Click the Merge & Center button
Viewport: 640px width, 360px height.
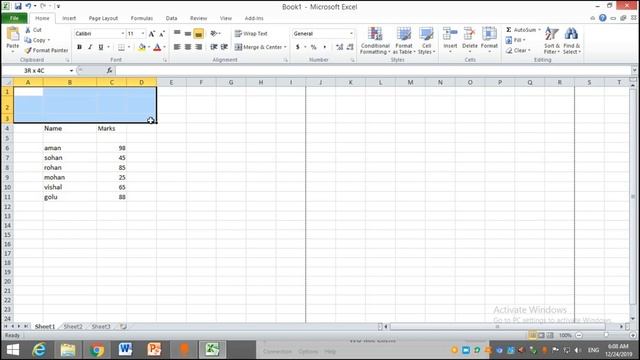pos(258,47)
